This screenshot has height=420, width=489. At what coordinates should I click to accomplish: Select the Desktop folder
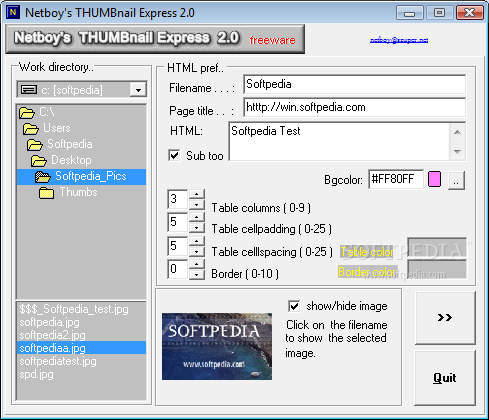[81, 160]
